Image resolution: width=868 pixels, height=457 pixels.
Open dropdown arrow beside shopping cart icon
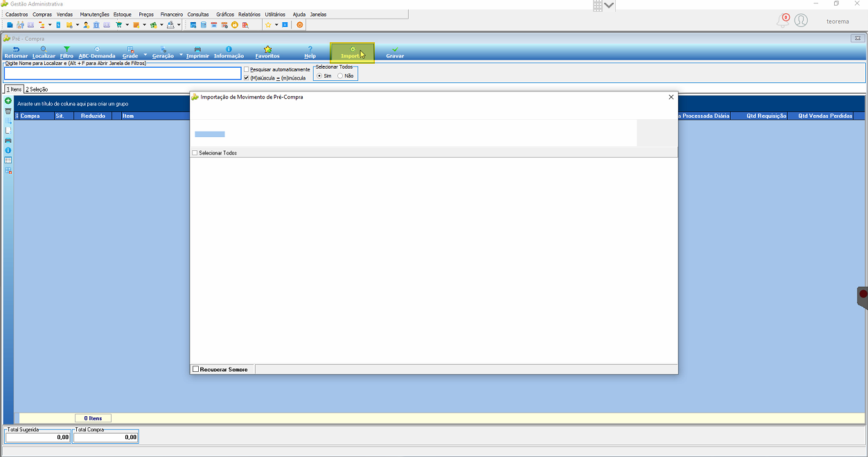click(x=127, y=25)
